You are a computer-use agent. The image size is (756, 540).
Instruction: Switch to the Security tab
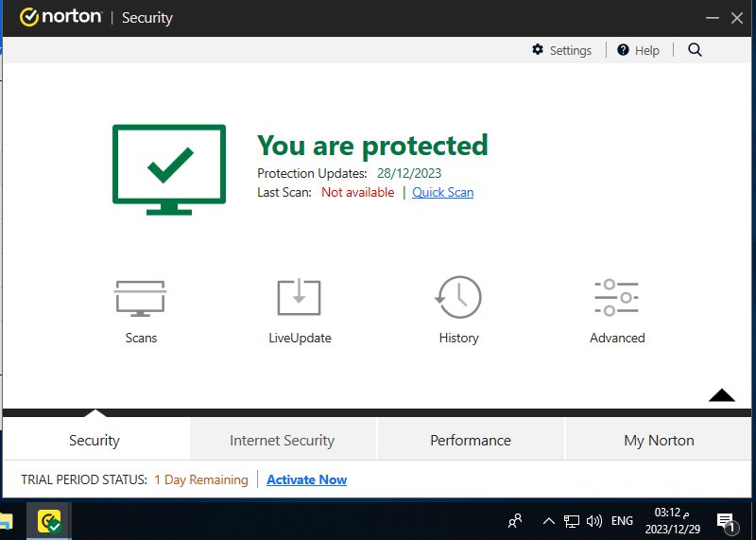click(x=94, y=440)
